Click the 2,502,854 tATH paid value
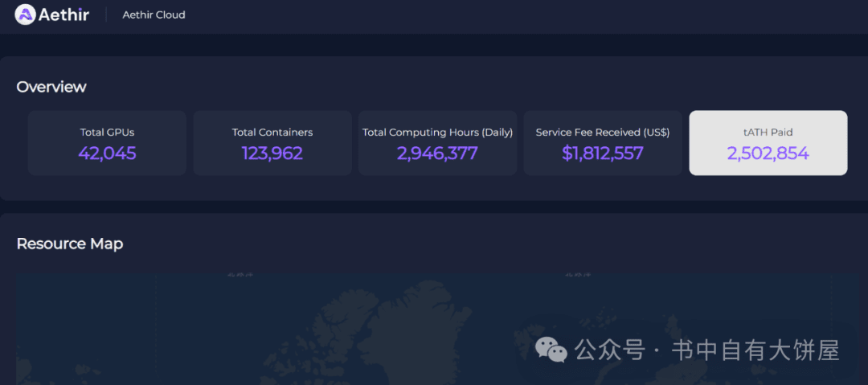The width and height of the screenshot is (868, 385). click(768, 154)
